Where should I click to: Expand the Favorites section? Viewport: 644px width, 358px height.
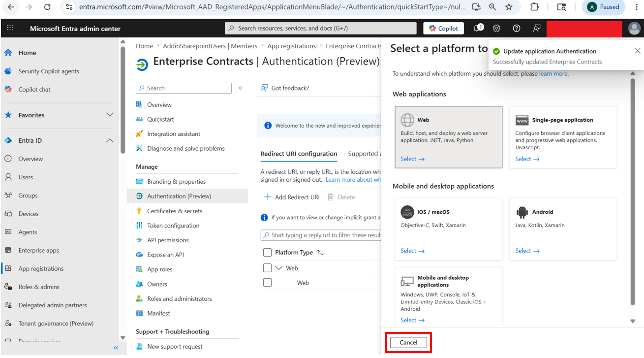click(110, 115)
